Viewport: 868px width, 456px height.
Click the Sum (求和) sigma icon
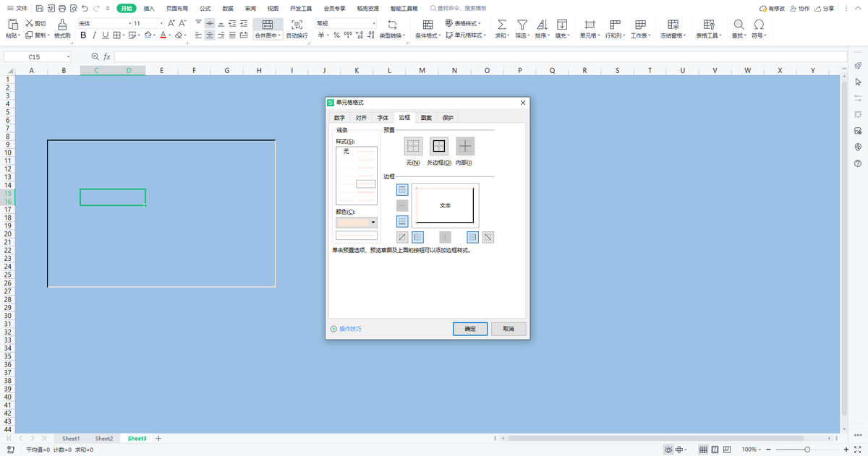tap(501, 24)
